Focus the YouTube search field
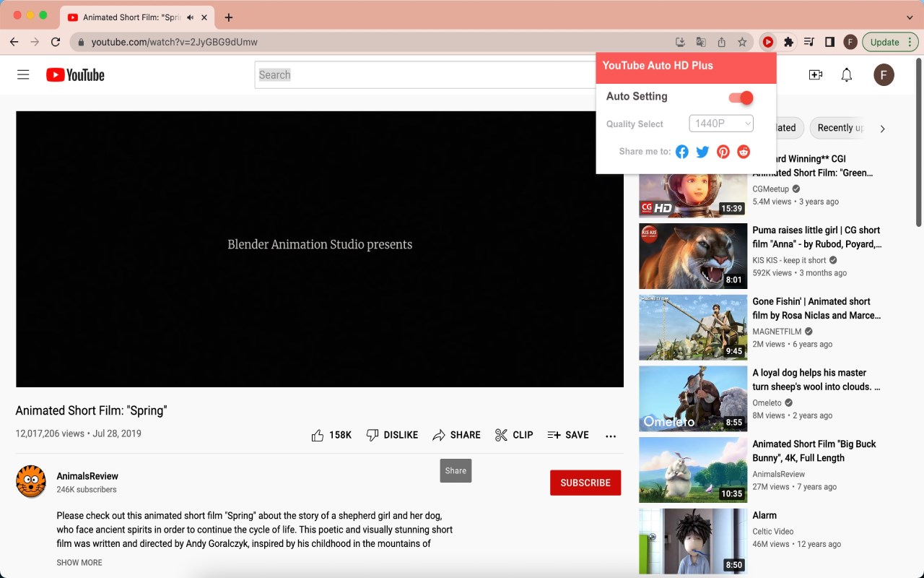Viewport: 924px width, 578px height. (x=426, y=74)
